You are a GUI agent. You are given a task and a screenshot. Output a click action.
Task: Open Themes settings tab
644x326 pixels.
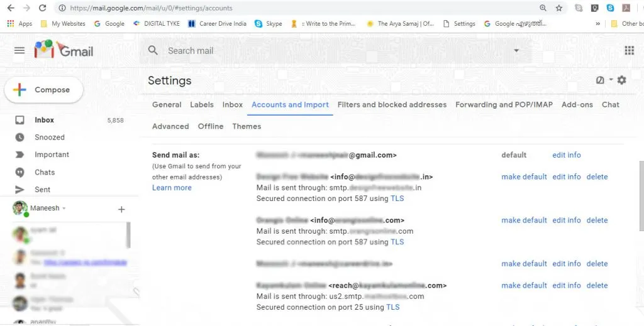click(247, 126)
